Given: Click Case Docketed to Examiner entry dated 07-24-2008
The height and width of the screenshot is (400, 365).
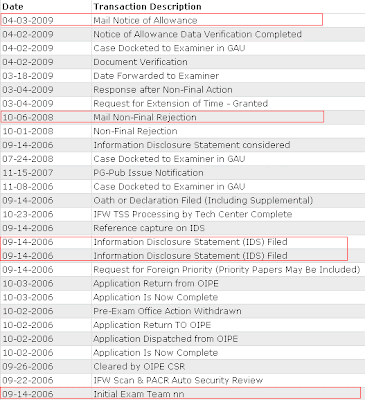Looking at the screenshot, I should tap(169, 159).
